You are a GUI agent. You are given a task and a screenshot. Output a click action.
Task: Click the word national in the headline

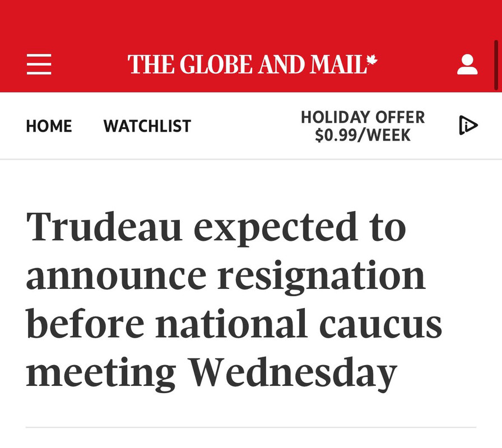231,323
